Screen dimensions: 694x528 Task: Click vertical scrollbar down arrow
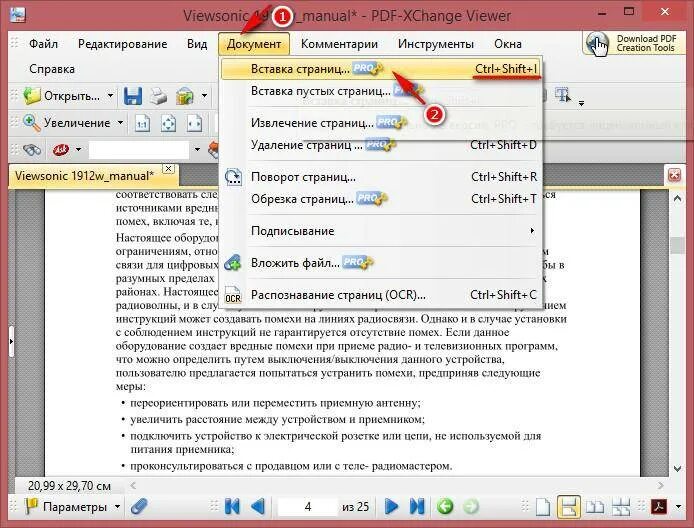coord(677,468)
